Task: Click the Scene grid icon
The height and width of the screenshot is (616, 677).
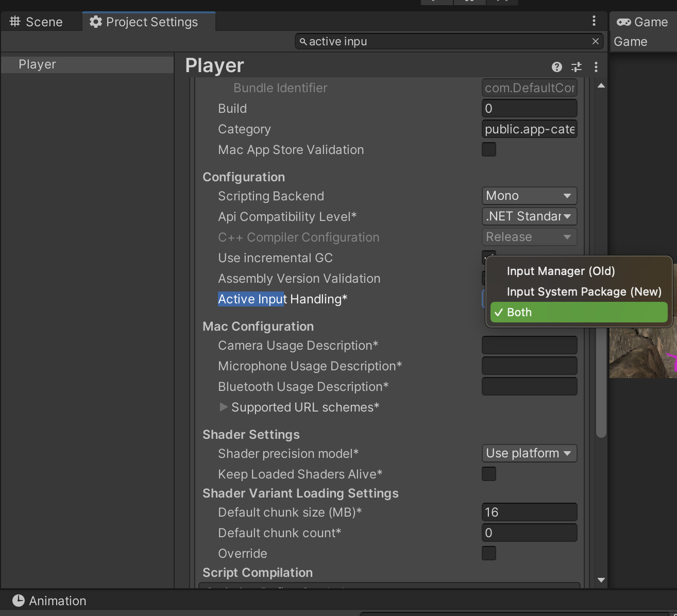Action: point(15,22)
